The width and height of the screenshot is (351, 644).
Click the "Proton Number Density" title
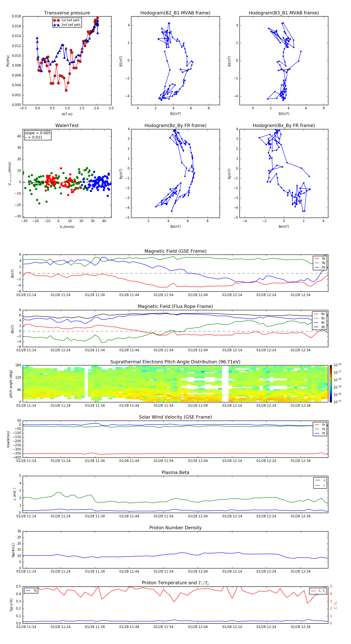pos(175,528)
